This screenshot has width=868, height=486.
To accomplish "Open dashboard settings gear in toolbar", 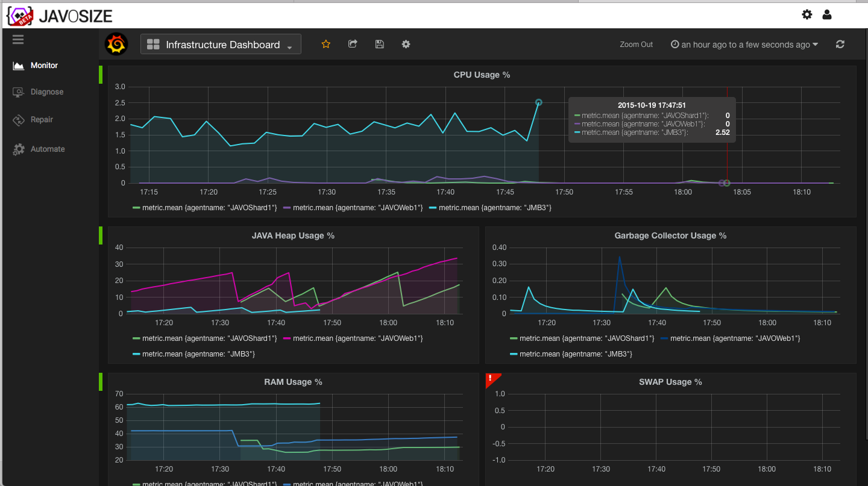I will [x=406, y=44].
